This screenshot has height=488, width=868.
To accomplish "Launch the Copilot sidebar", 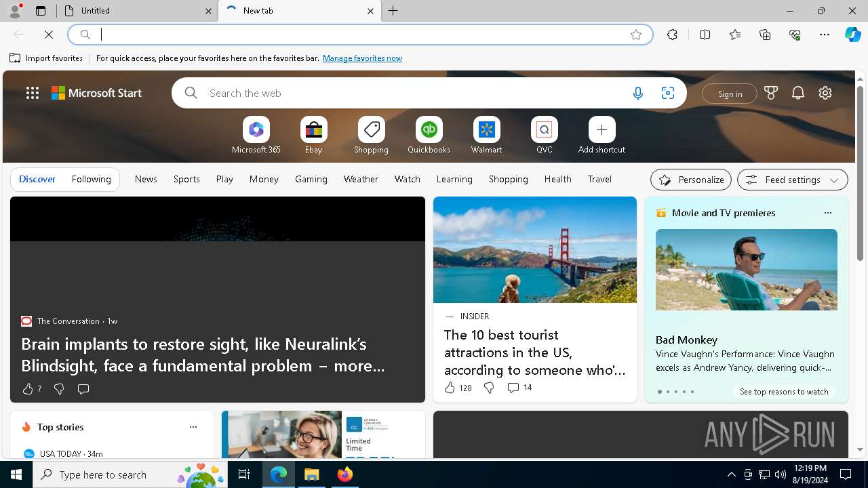I will pos(852,35).
